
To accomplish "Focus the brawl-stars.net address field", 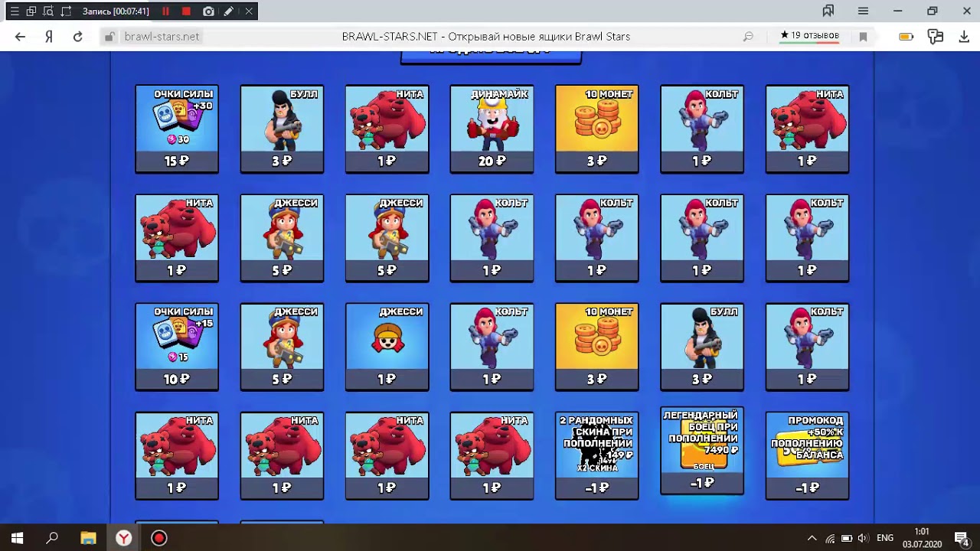I will pyautogui.click(x=161, y=37).
